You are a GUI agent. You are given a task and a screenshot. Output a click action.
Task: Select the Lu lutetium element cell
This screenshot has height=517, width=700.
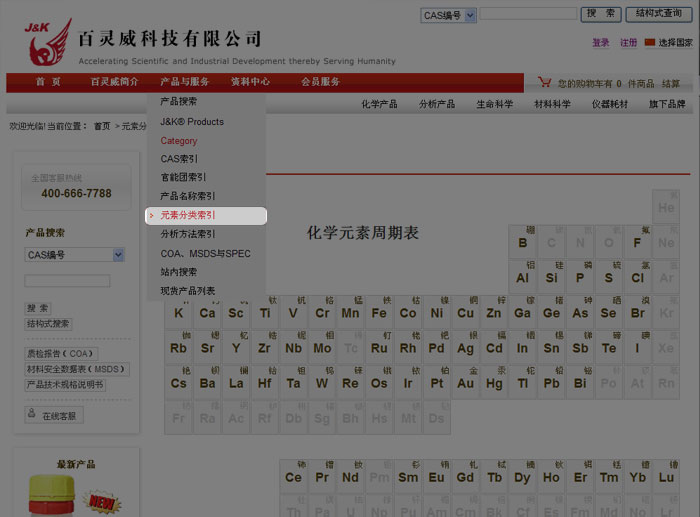click(666, 476)
